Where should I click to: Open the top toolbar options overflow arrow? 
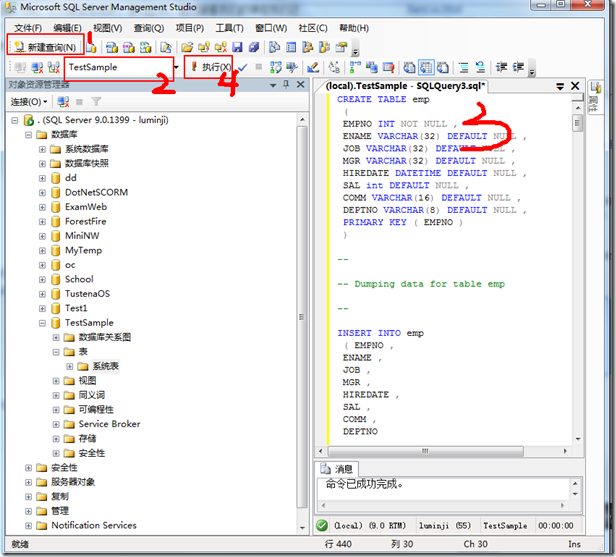click(x=355, y=51)
